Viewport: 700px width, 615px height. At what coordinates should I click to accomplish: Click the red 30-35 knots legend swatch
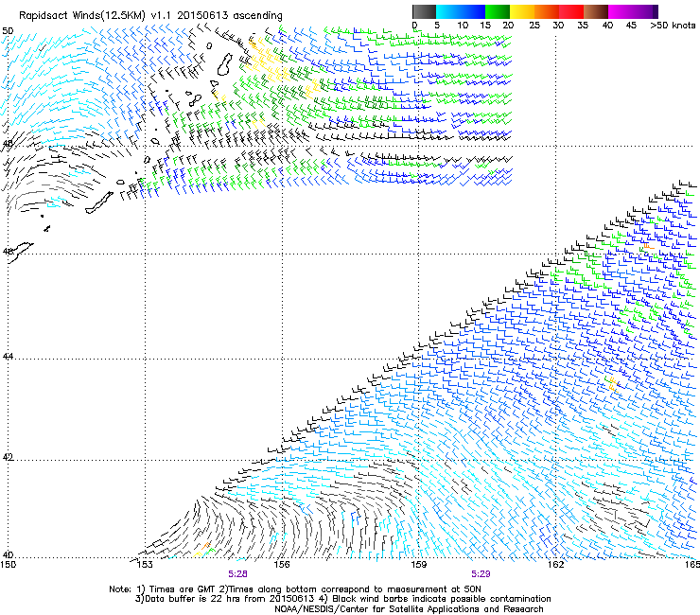click(x=571, y=11)
